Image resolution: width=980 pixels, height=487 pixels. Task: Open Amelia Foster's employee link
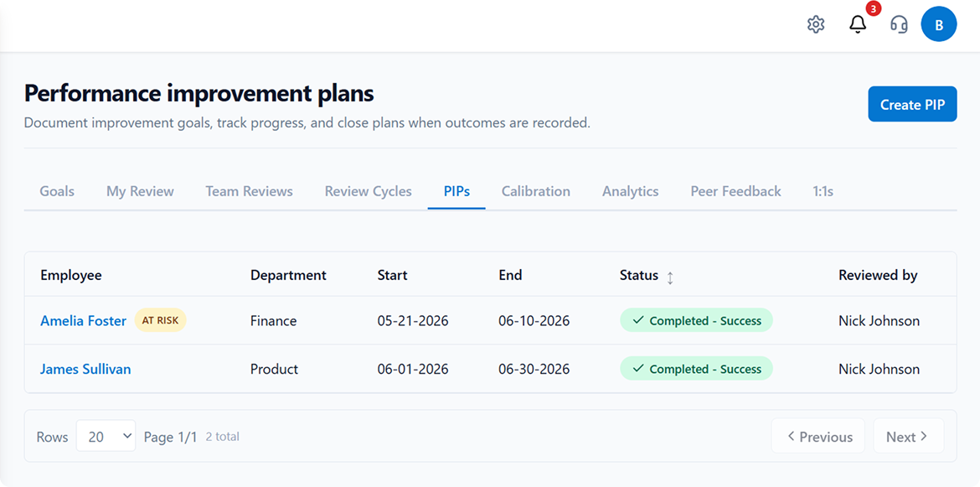pyautogui.click(x=83, y=321)
